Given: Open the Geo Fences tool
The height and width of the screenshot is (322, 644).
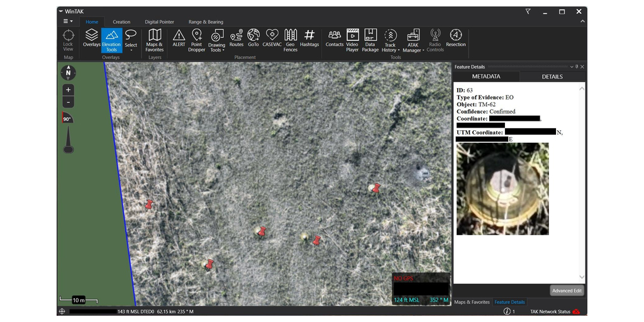Looking at the screenshot, I should click(x=290, y=39).
